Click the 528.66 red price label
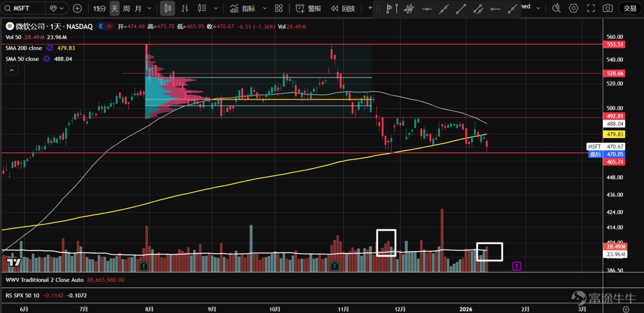This screenshot has width=644, height=313. click(x=615, y=73)
